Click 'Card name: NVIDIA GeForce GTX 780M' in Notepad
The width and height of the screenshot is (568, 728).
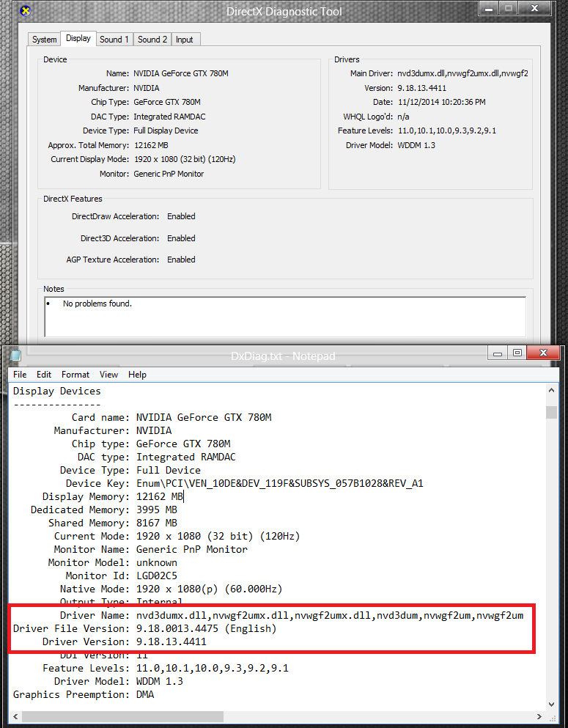pos(171,417)
